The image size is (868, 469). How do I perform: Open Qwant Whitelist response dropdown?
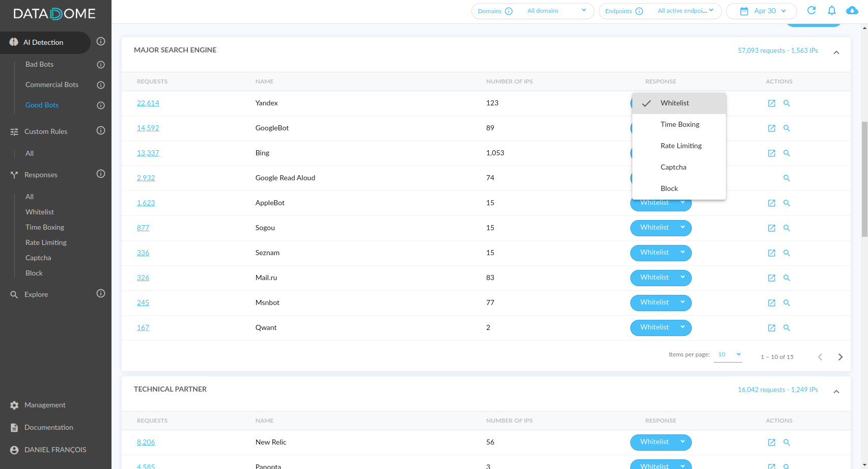tap(661, 327)
